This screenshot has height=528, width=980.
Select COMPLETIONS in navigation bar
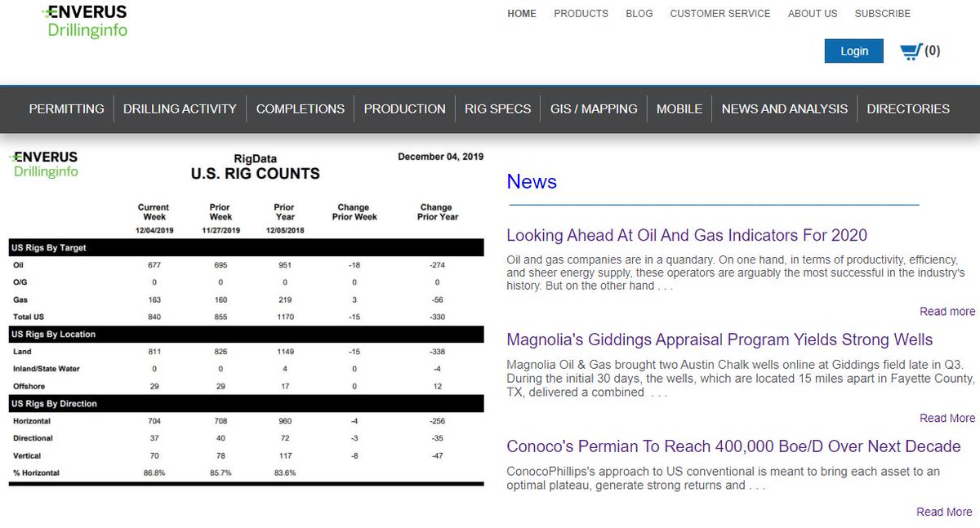pos(301,109)
